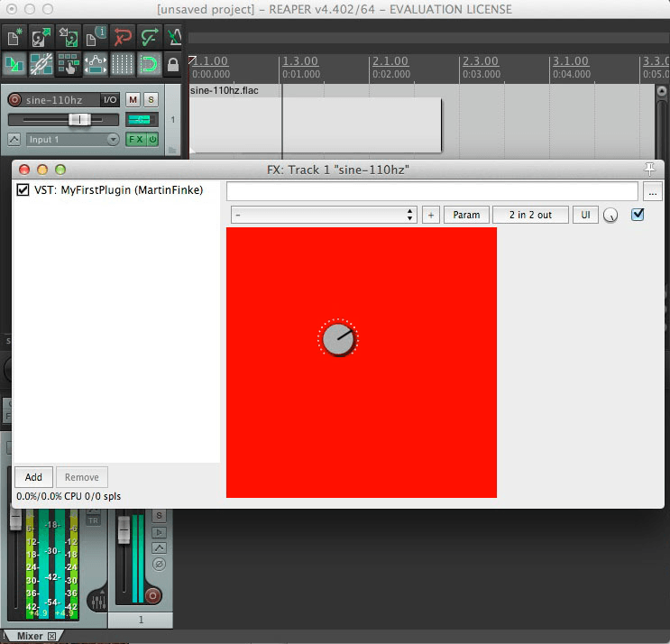Image resolution: width=670 pixels, height=644 pixels.
Task: Toggle move envelope points with items
Action: pos(95,64)
